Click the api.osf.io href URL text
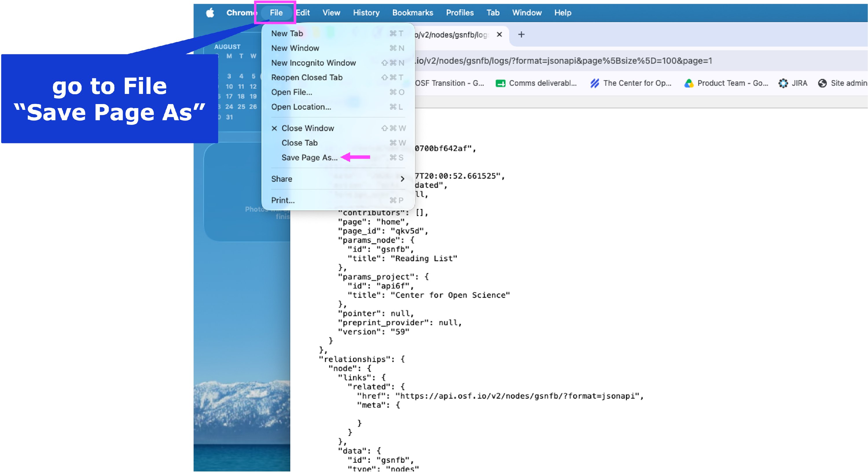 pos(517,396)
